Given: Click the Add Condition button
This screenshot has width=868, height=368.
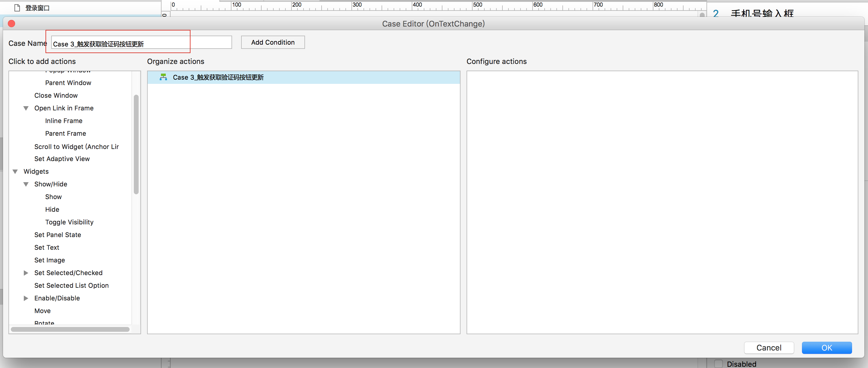Looking at the screenshot, I should point(272,43).
